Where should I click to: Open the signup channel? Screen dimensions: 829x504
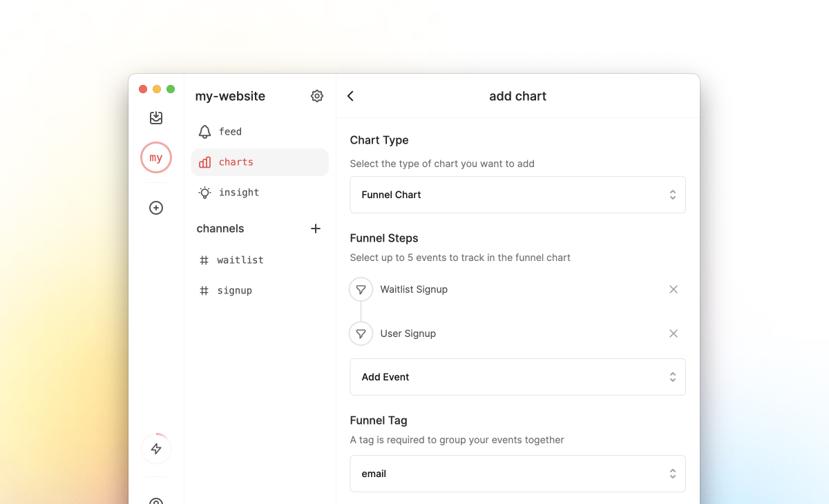[x=235, y=290]
